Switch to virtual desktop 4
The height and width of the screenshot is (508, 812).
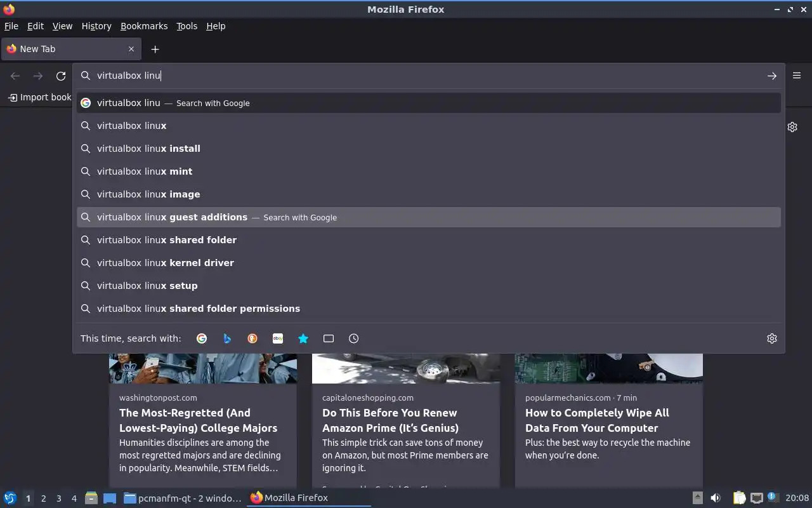click(74, 498)
